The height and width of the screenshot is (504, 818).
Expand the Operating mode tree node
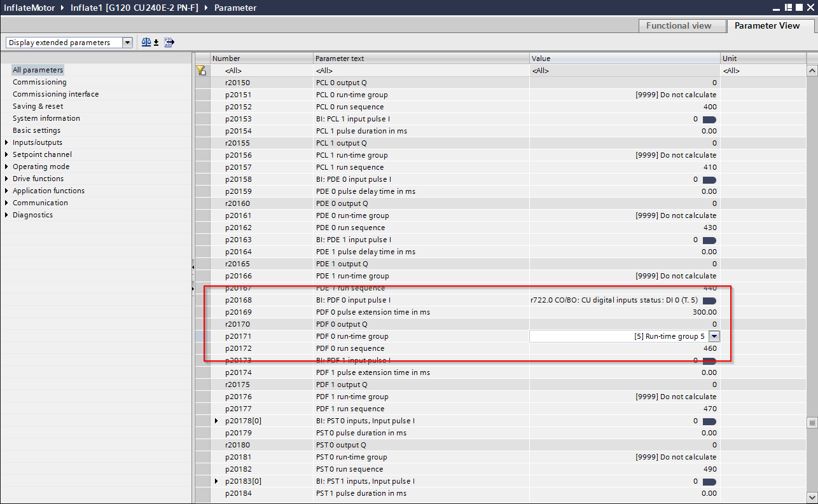coord(6,167)
